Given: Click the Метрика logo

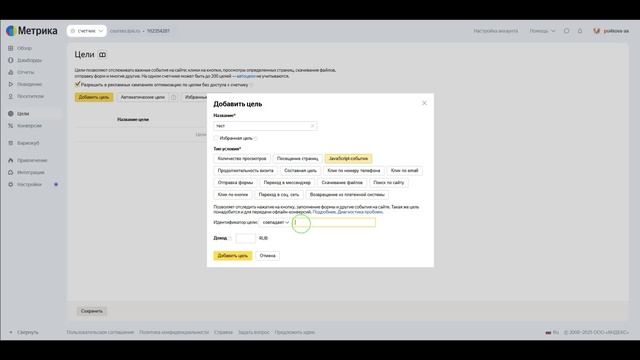Looking at the screenshot, I should click(32, 31).
